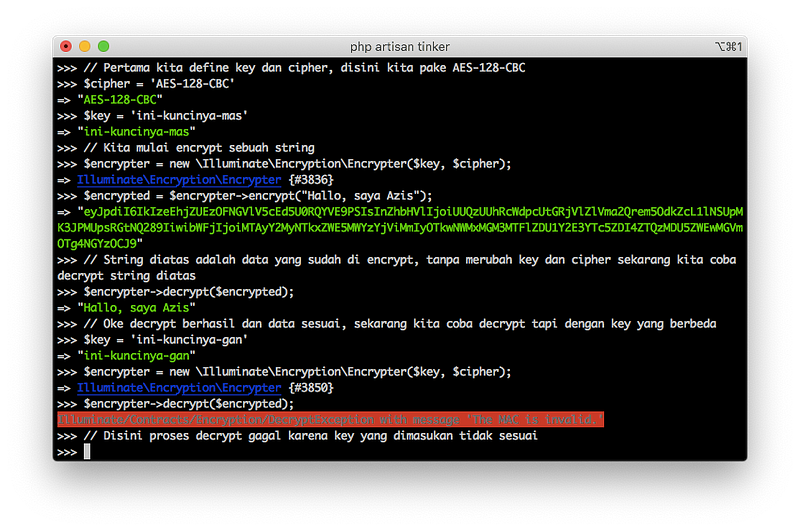Open the second Illuminate\Encryption\Encrypter link (#3850)
The image size is (800, 531).
[180, 387]
